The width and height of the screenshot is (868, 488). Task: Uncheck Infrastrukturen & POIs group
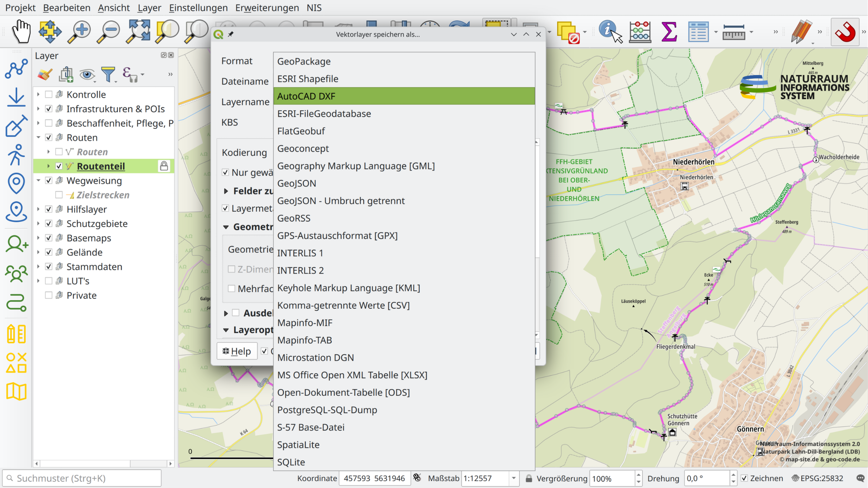49,109
